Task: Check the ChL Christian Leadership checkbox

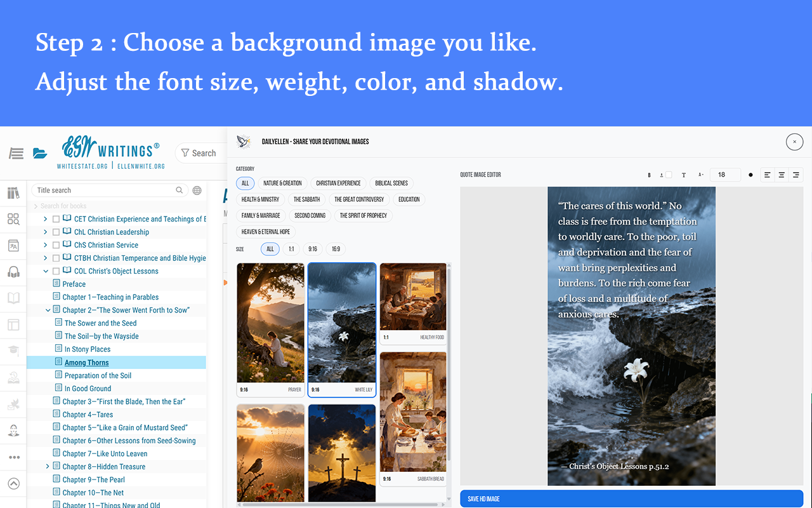Action: coord(56,232)
